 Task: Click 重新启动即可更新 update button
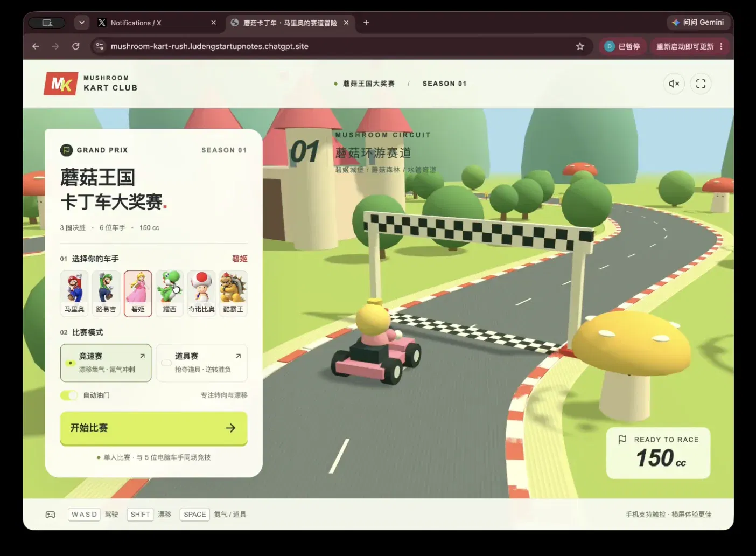pos(684,46)
